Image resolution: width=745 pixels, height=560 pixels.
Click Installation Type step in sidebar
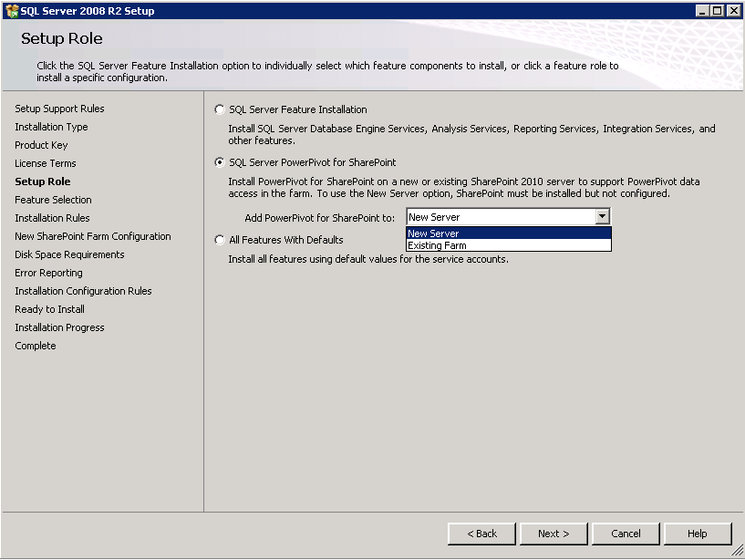pyautogui.click(x=51, y=127)
